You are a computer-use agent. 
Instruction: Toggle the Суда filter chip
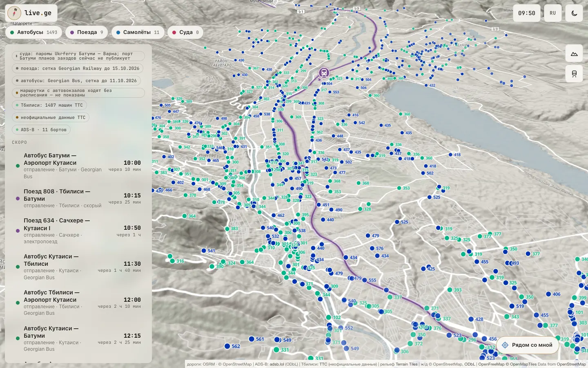point(185,32)
